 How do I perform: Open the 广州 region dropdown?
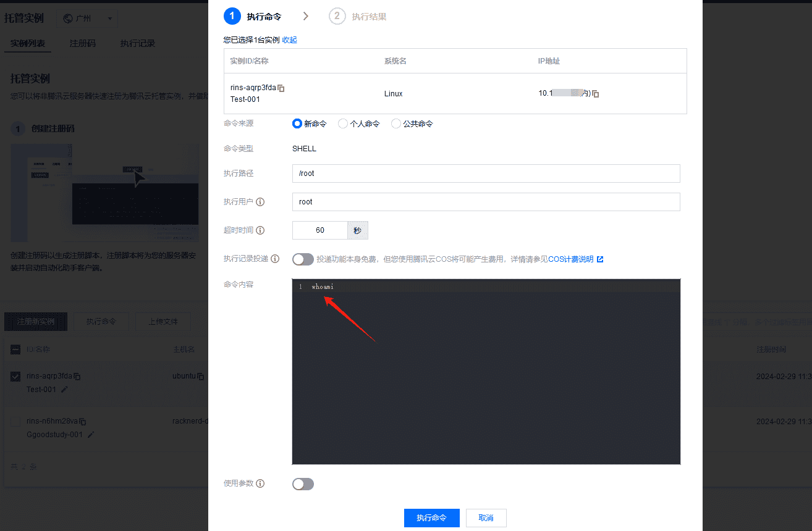click(x=87, y=17)
